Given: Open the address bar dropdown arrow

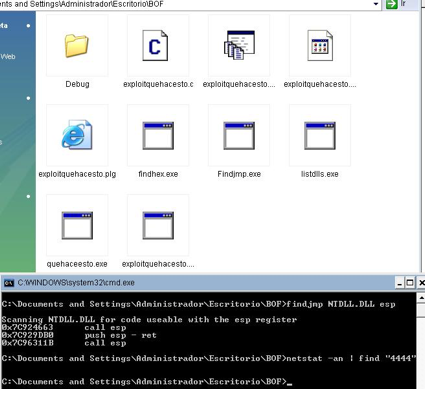Looking at the screenshot, I should (376, 4).
